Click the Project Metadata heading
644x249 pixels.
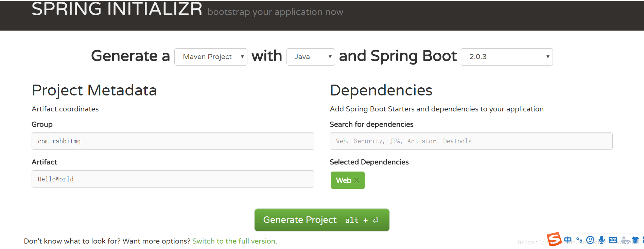tap(94, 90)
